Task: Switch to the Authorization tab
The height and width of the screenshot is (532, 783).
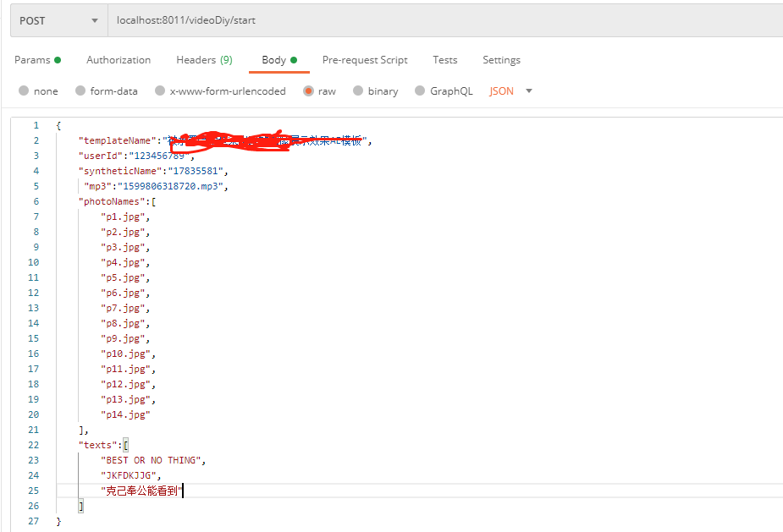Action: [119, 60]
